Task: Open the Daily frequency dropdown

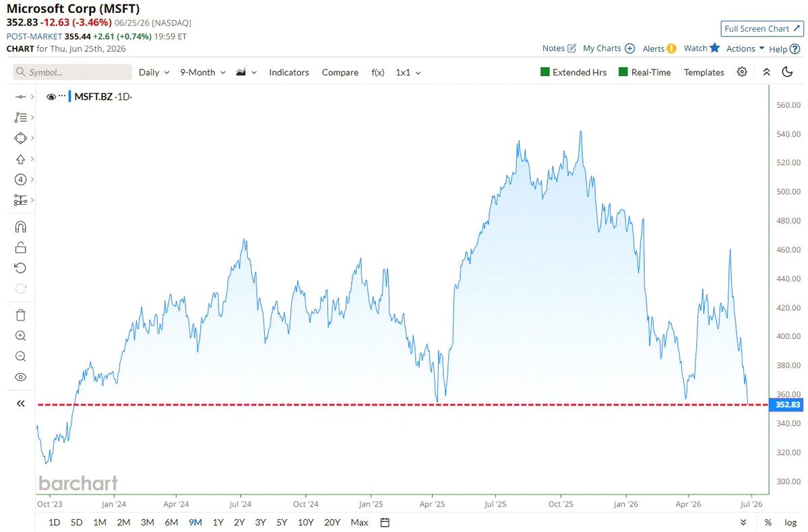Action: pos(154,72)
